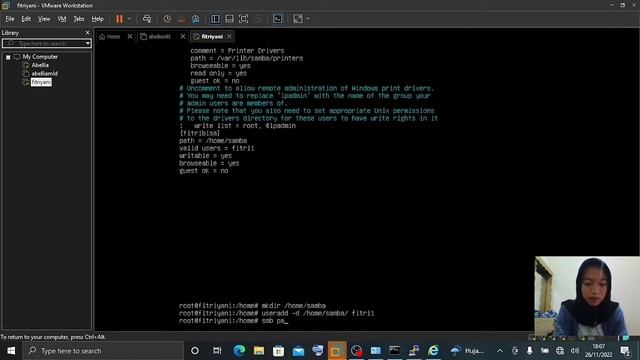
Task: Select My Computer in the library
Action: tap(40, 57)
